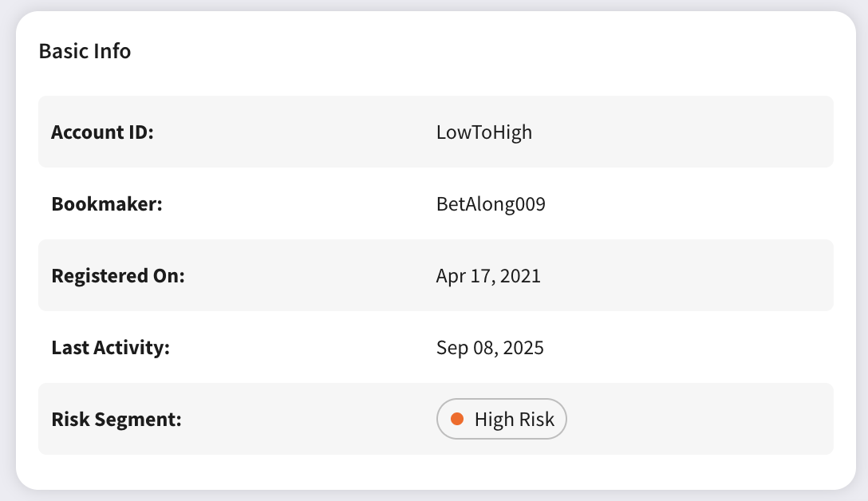The width and height of the screenshot is (868, 501).
Task: Select the Account ID label
Action: [102, 132]
